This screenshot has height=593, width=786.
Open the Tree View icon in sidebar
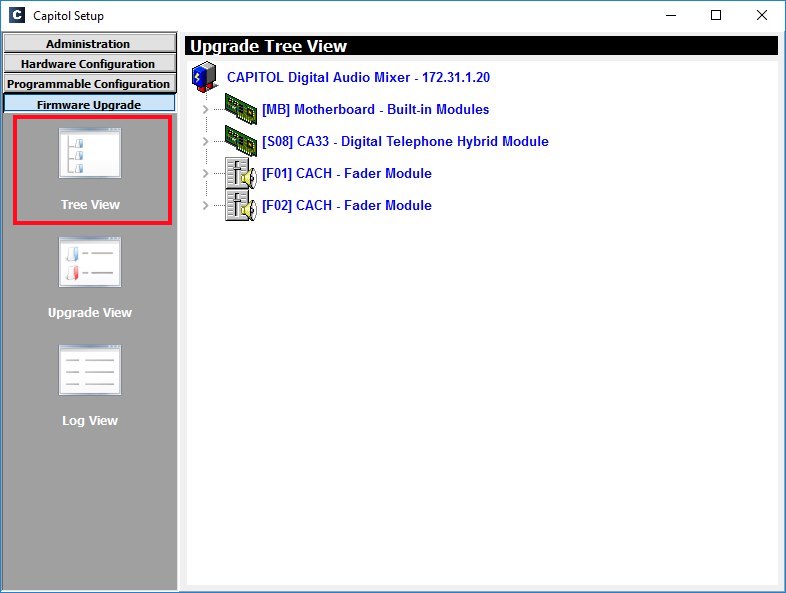click(90, 153)
